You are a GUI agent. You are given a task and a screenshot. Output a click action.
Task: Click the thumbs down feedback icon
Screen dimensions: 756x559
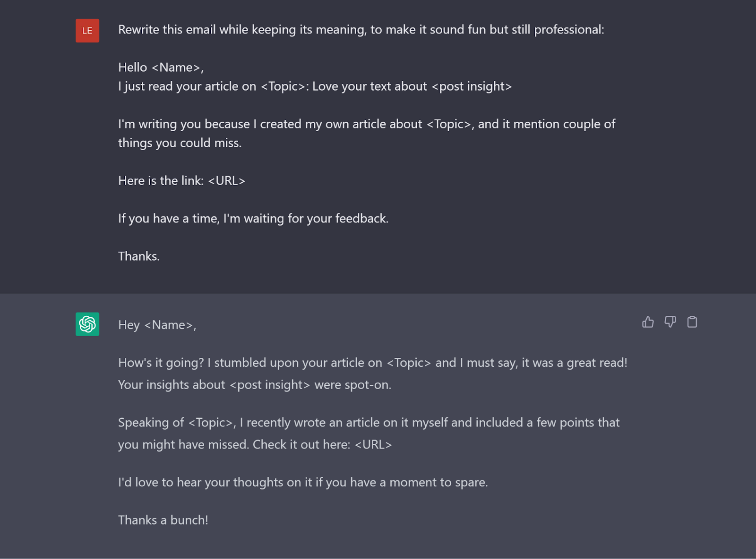click(x=670, y=322)
